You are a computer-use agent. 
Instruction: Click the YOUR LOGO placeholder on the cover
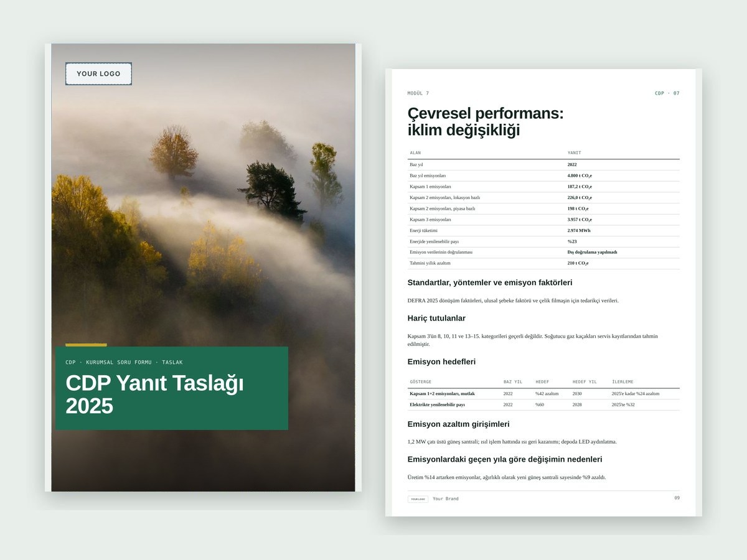(98, 73)
